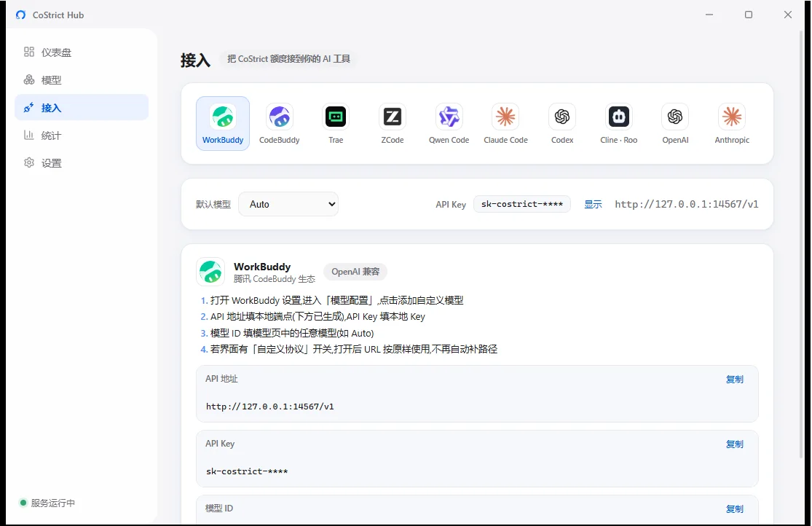The height and width of the screenshot is (526, 812).
Task: Open the 统计 statistics page
Action: click(x=82, y=136)
